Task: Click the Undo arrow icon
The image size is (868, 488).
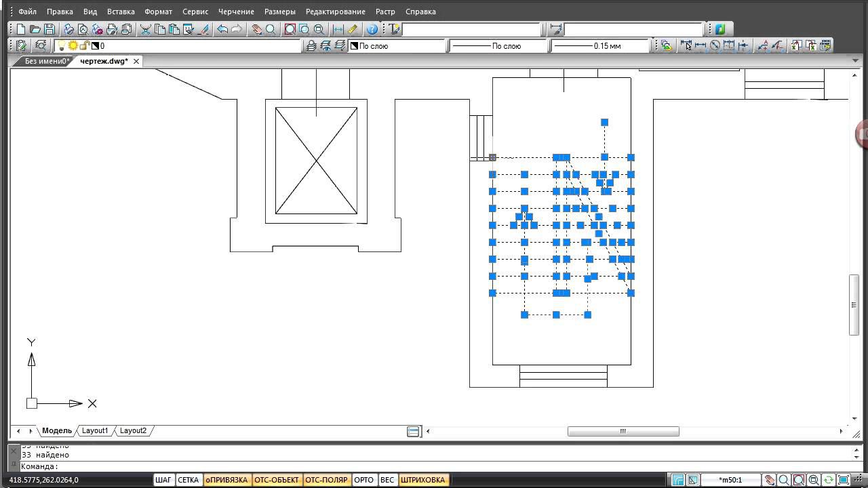Action: 222,29
